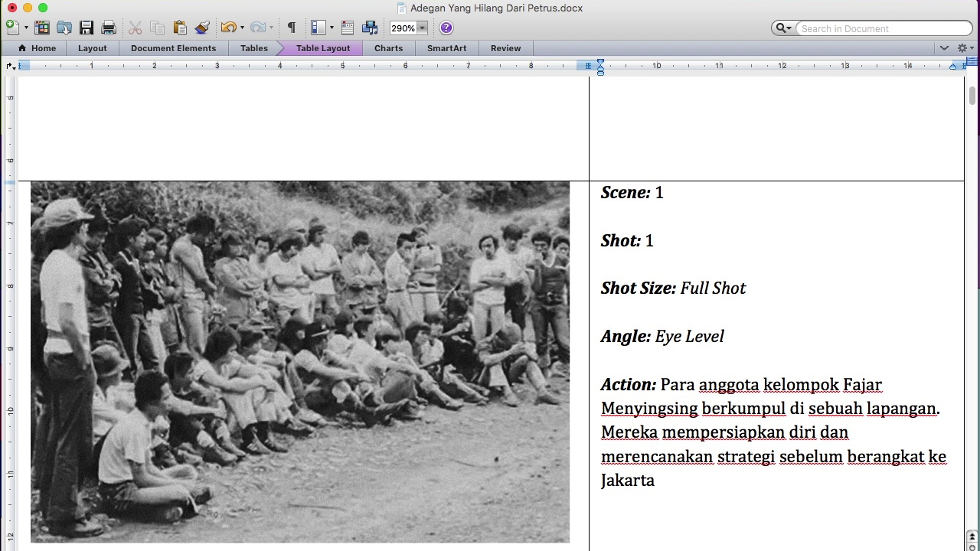Switch to the Document Elements tab

(173, 48)
